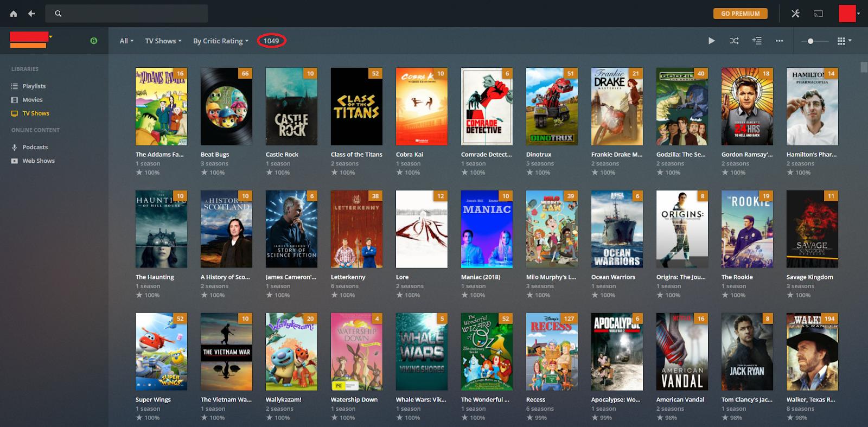Open the Dinotrux poster
This screenshot has height=427, width=868.
pos(552,106)
